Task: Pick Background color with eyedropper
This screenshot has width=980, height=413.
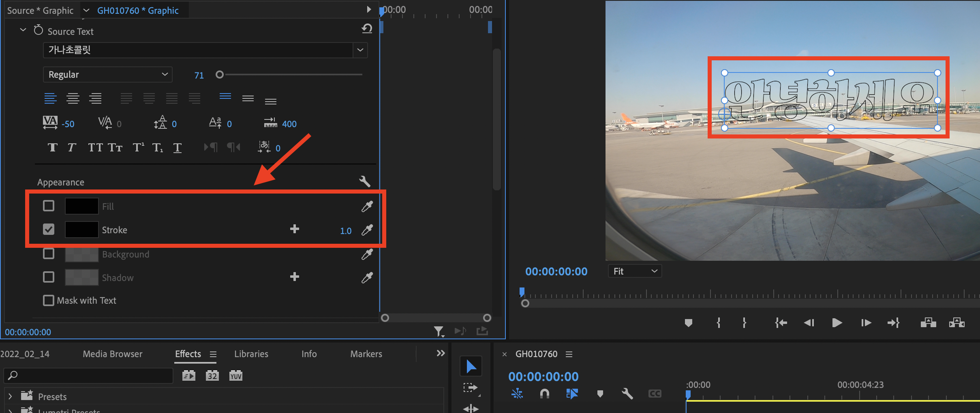Action: (x=367, y=254)
